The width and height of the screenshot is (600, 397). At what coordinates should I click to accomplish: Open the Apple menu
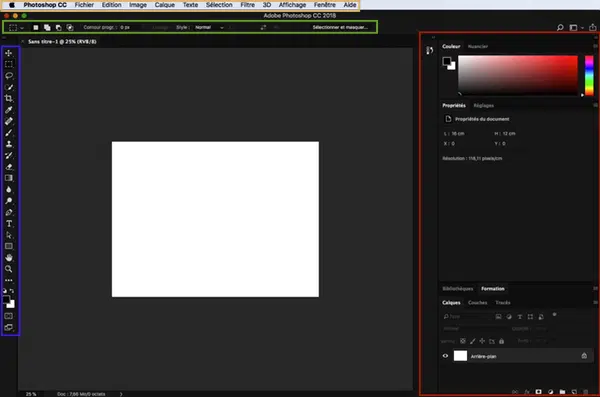click(x=12, y=5)
